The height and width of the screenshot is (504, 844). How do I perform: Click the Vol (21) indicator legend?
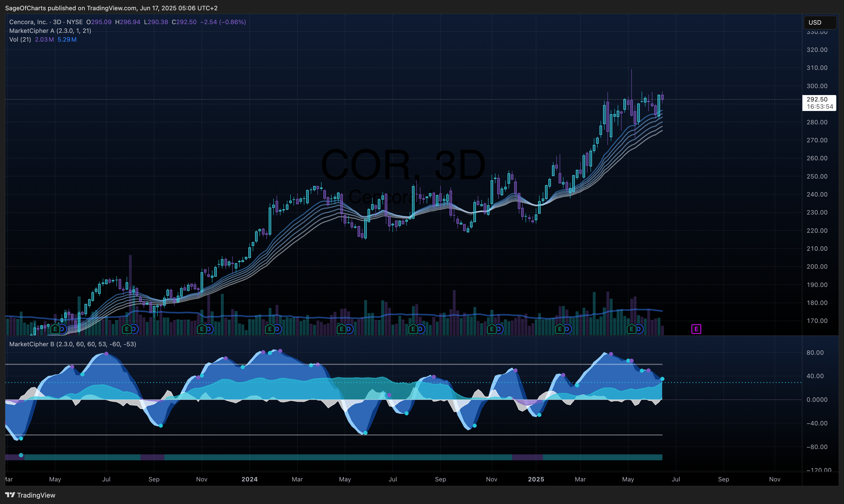[20, 40]
